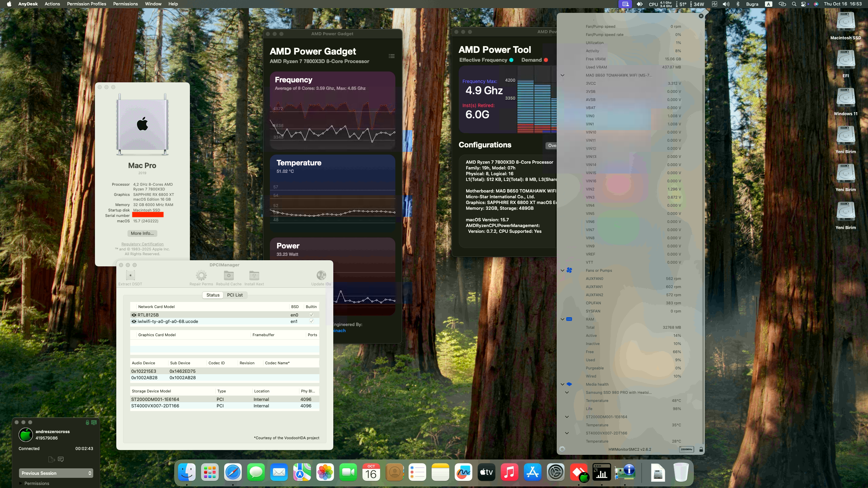Click the blue fan icon beside Fans or Pumps
Viewport: 868px width, 488px height.
(x=569, y=270)
